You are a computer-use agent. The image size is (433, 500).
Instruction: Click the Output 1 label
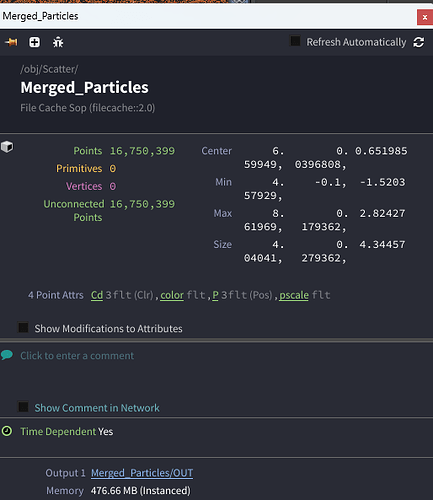point(65,473)
